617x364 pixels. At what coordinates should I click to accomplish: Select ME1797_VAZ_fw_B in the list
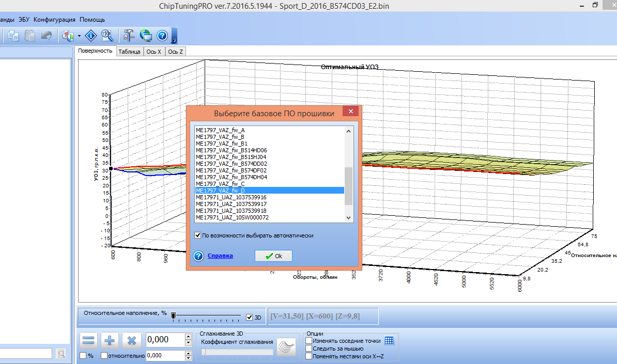tap(270, 137)
